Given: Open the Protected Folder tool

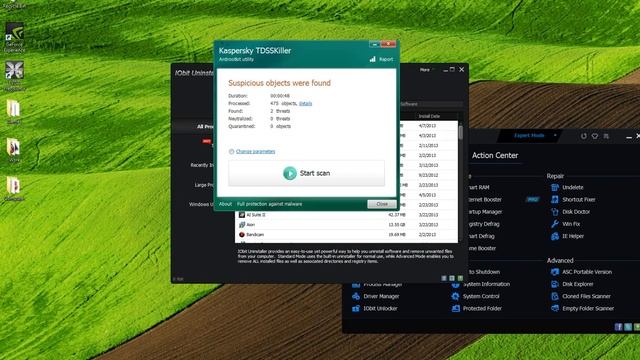Looking at the screenshot, I should coord(477,309).
